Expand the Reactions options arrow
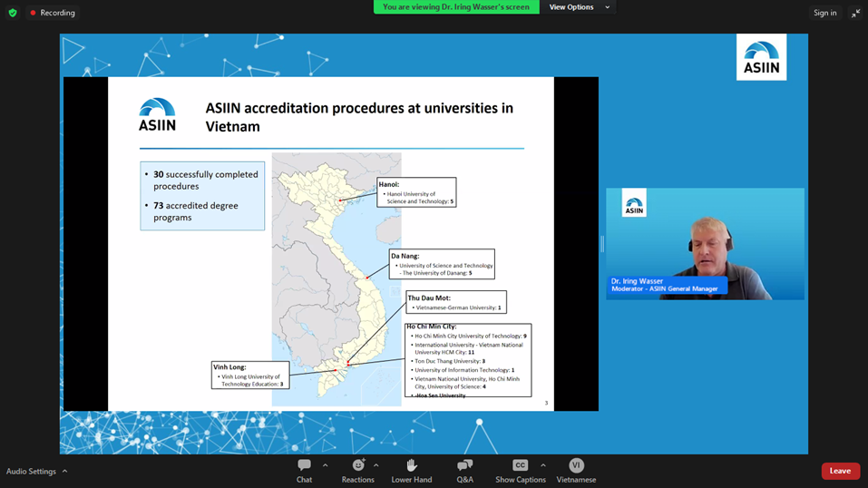Image resolution: width=868 pixels, height=488 pixels. 375,465
